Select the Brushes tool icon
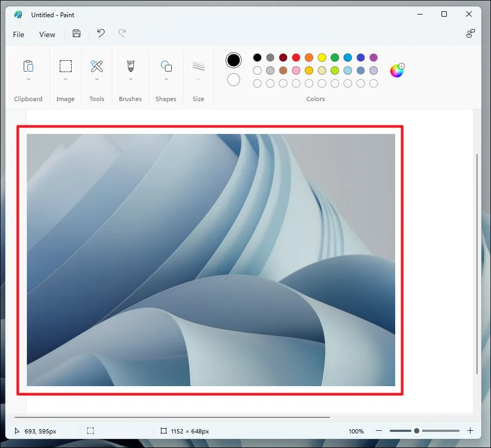Image resolution: width=491 pixels, height=448 pixels. tap(130, 66)
